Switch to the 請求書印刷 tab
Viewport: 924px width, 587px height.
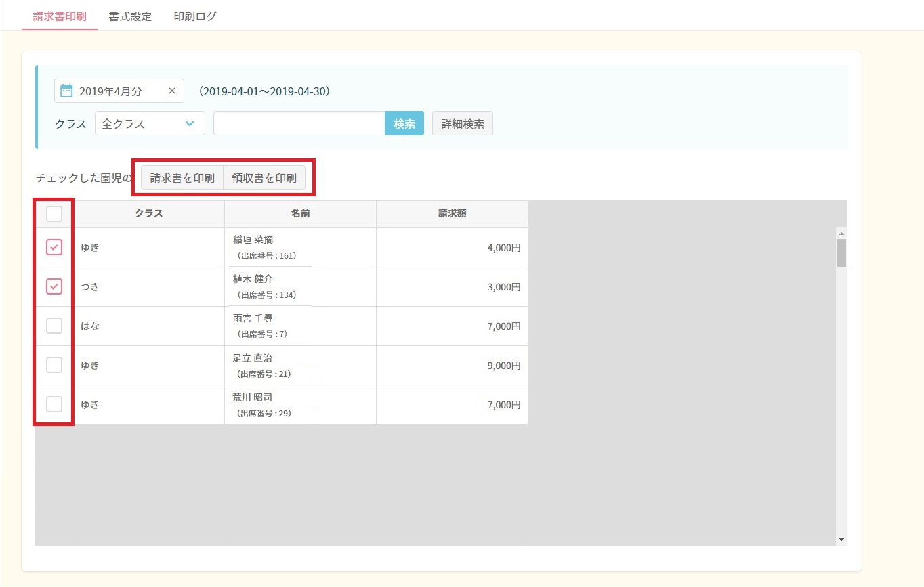pyautogui.click(x=60, y=16)
